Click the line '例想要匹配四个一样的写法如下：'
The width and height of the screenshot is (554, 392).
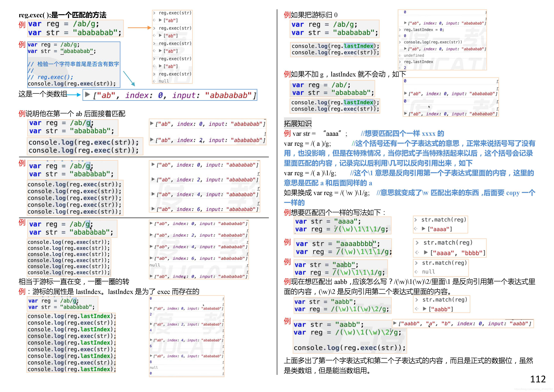click(335, 212)
